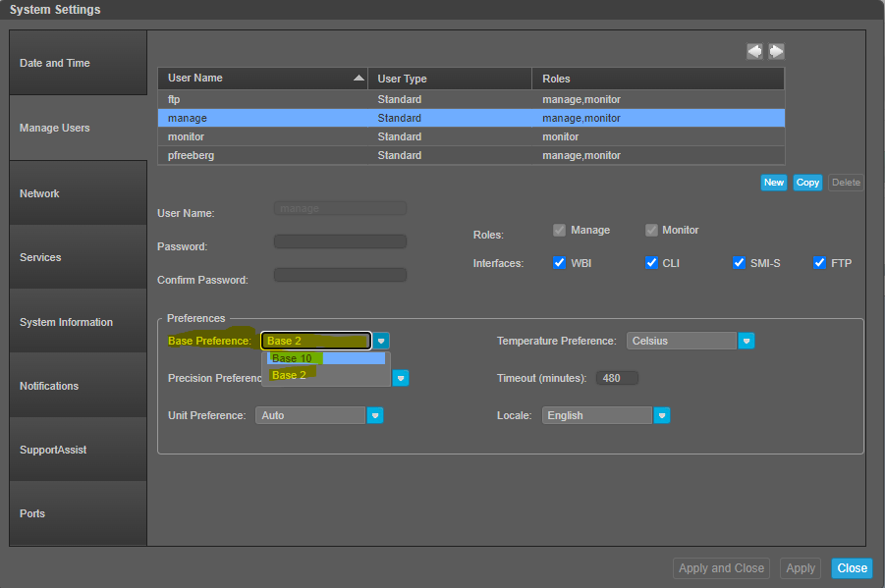Image resolution: width=885 pixels, height=588 pixels.
Task: Click the Base Preference dropdown arrow
Action: point(381,341)
